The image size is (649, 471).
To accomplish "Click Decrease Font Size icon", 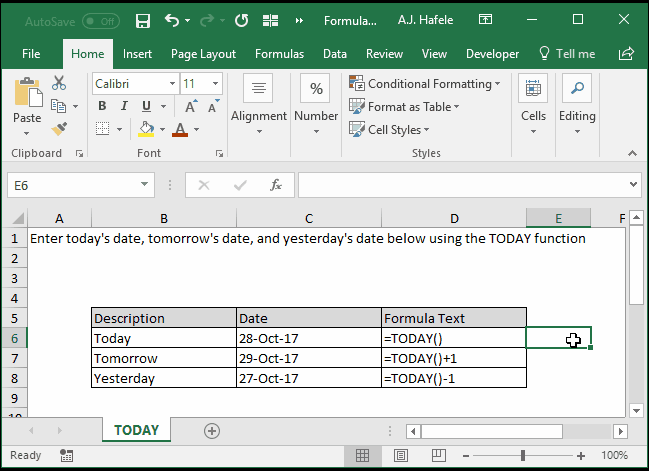I will pos(214,106).
